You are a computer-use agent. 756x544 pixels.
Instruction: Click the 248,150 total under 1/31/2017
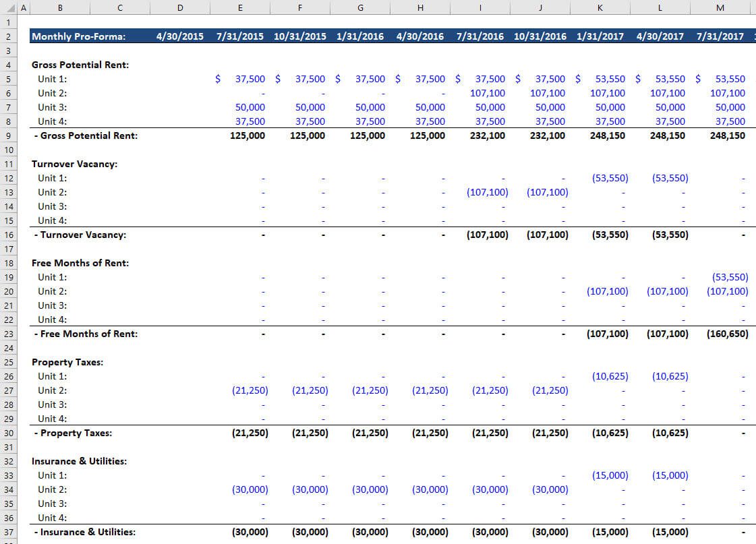[x=608, y=136]
